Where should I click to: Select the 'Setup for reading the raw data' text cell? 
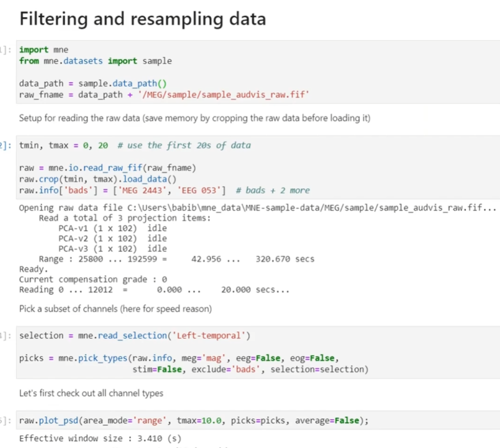click(x=194, y=118)
